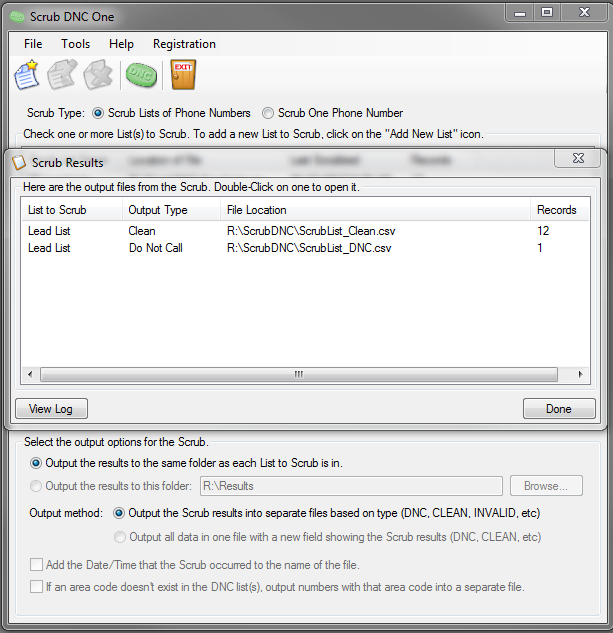Click the Add New List icon

click(27, 75)
